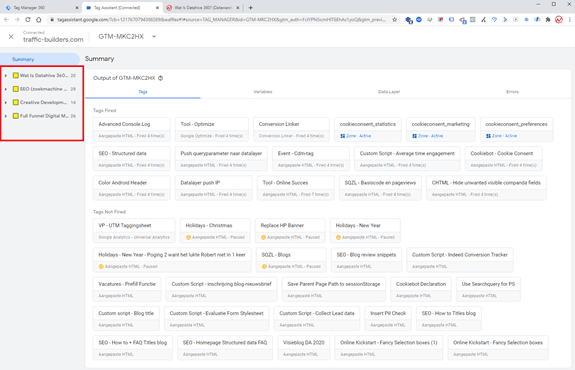Open the cookieconsent_marketing zone card
575x370 pixels.
tap(440, 129)
